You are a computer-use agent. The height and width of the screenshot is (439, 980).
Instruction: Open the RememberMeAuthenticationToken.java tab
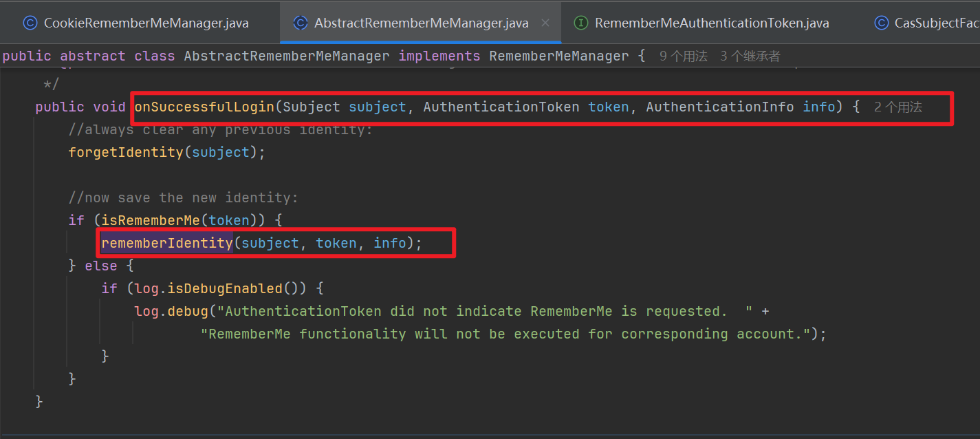711,23
